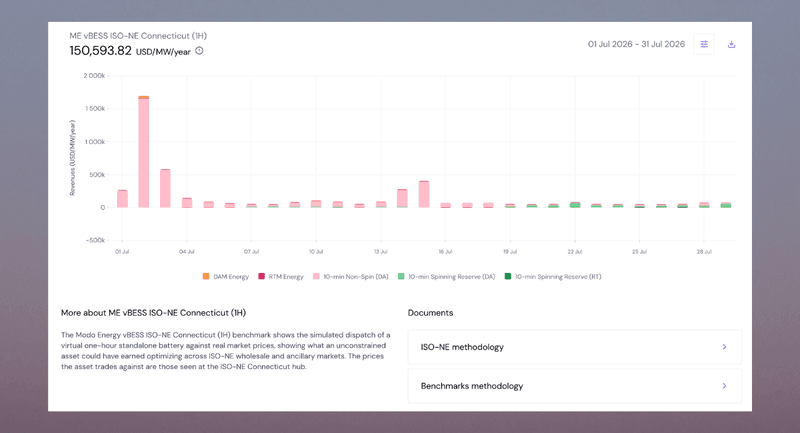This screenshot has height=433, width=800.
Task: Expand ISO-NE methodology chevron
Action: [x=724, y=347]
